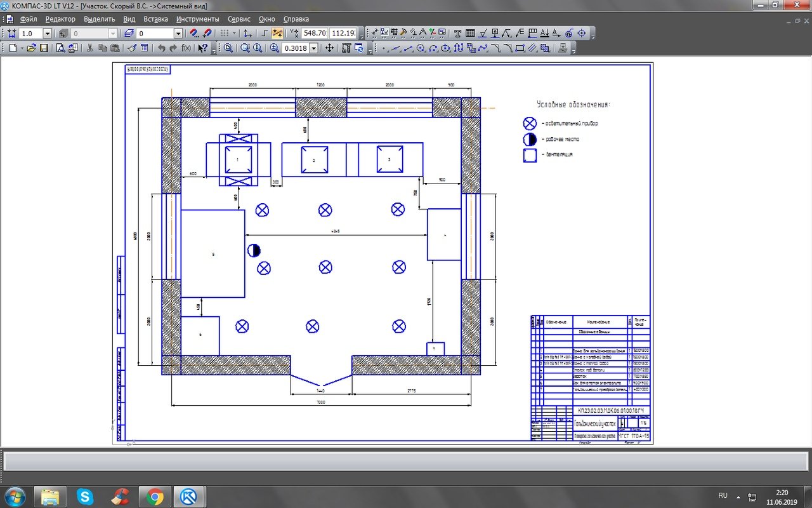This screenshot has height=508, width=812.
Task: Toggle the highlighted snap mode button
Action: point(277,33)
